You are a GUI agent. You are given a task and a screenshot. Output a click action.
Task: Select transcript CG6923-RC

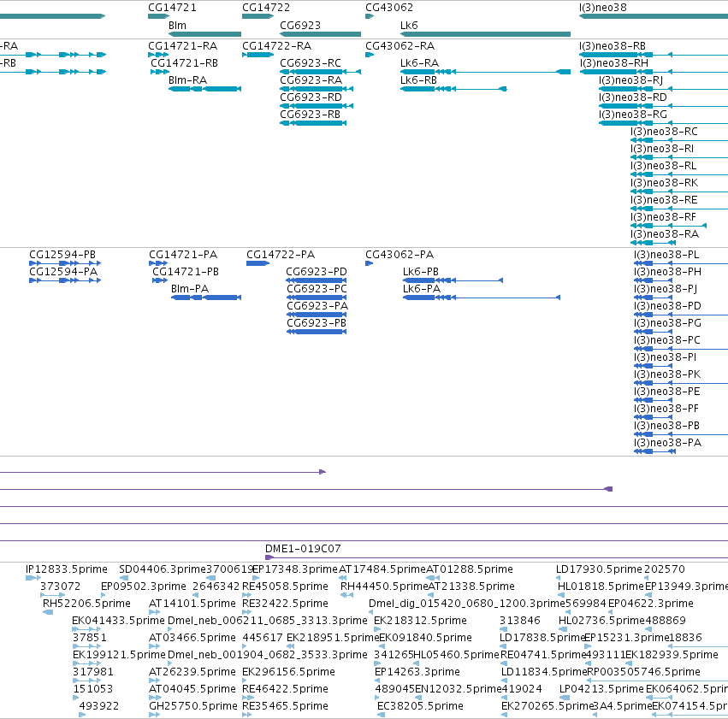tap(311, 63)
